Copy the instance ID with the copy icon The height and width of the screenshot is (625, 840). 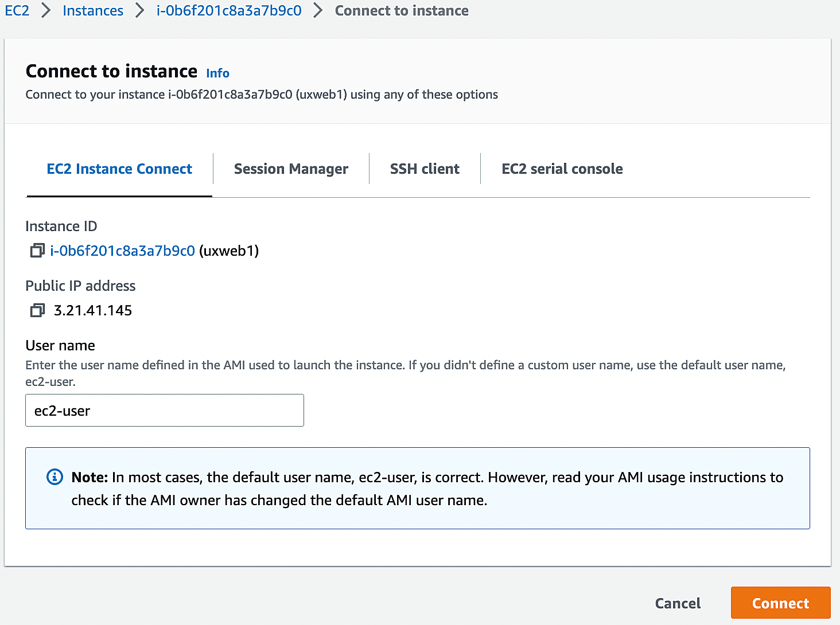(37, 251)
